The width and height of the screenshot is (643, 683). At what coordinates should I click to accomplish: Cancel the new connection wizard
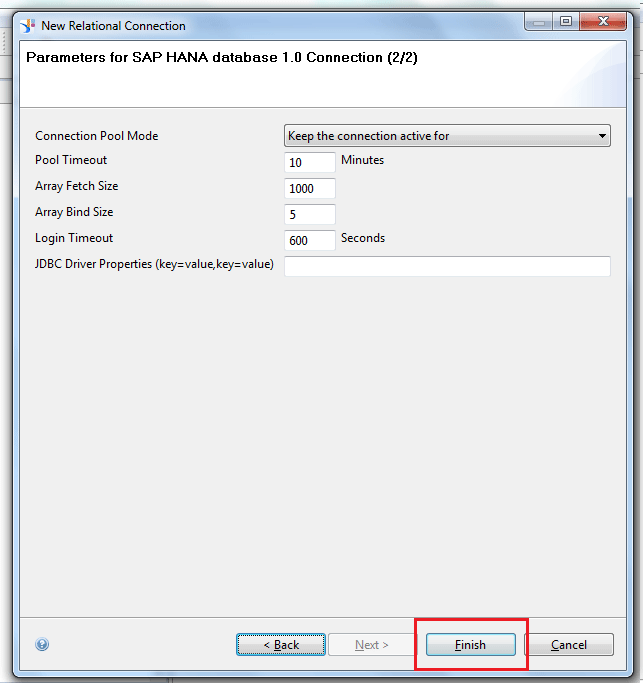coord(569,645)
